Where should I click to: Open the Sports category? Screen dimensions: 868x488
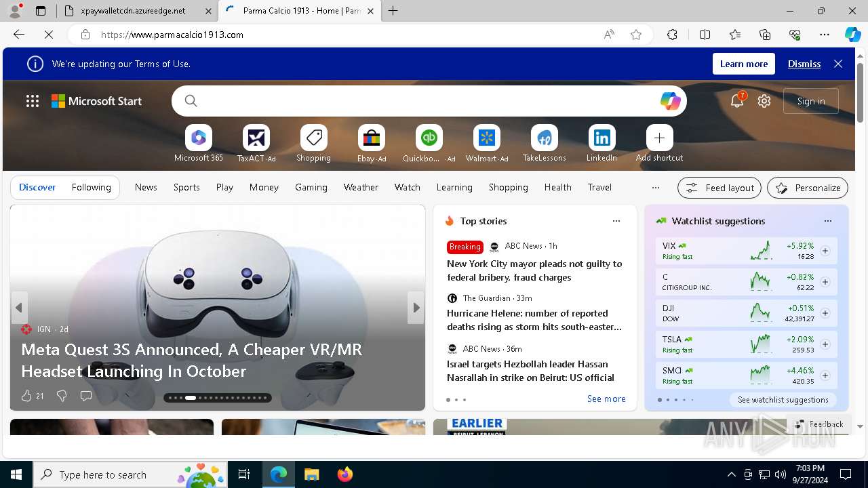click(186, 188)
